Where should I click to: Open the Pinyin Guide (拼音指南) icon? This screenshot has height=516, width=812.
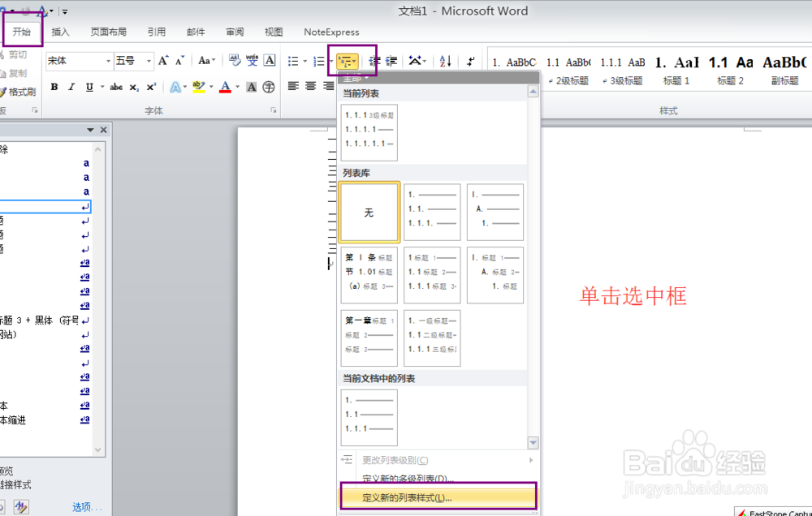(x=252, y=59)
